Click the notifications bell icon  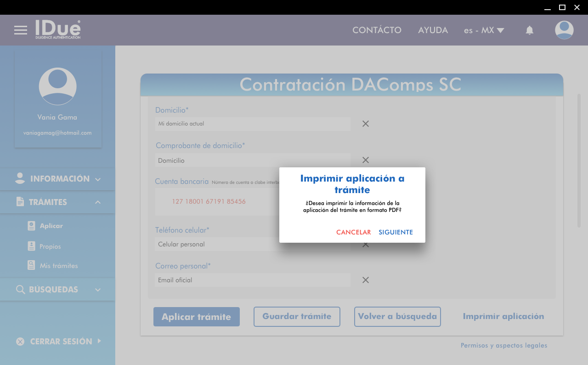[529, 30]
